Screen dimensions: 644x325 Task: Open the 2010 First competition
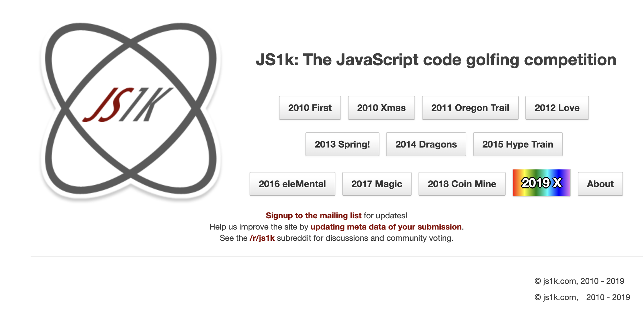[310, 108]
